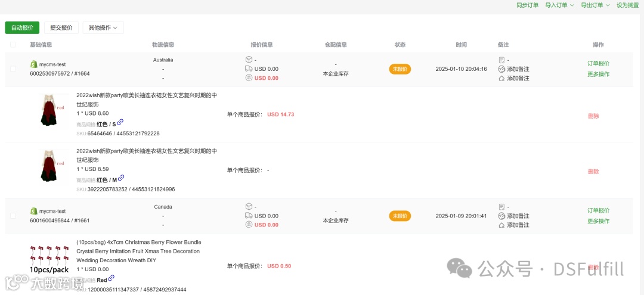Click 订单报价 link for Australia order

598,63
